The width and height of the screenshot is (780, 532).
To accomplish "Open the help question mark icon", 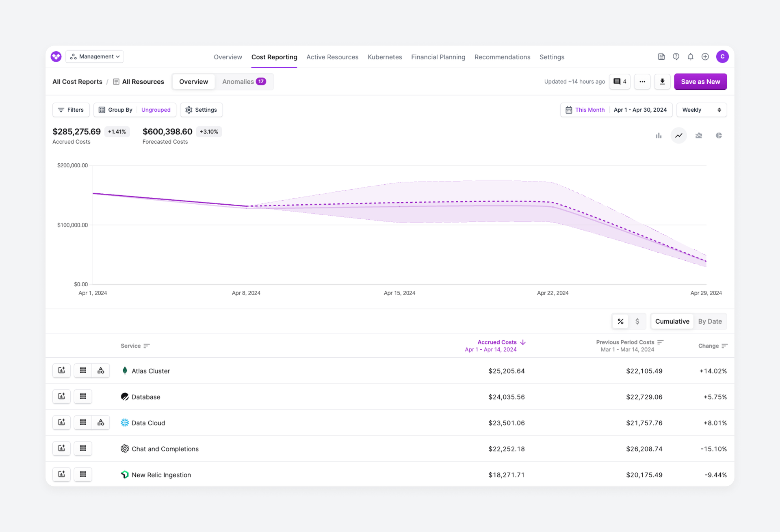I will pyautogui.click(x=676, y=57).
